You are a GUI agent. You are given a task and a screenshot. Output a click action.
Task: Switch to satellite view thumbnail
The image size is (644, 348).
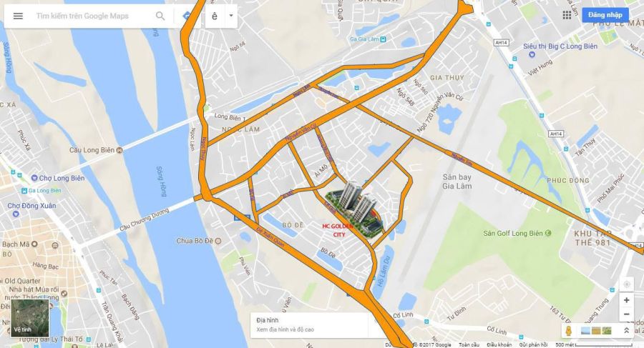(30, 318)
